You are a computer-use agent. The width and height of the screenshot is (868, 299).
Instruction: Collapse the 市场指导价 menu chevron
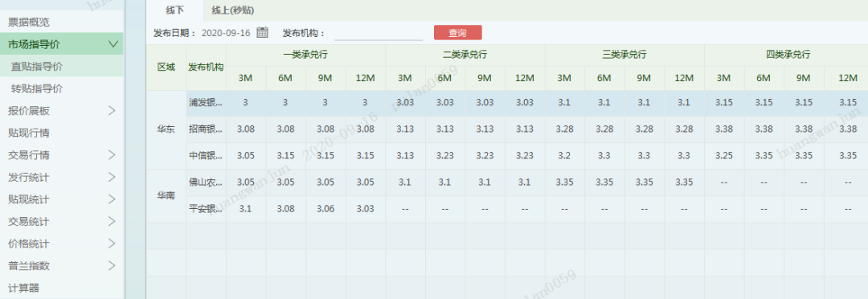(x=113, y=44)
